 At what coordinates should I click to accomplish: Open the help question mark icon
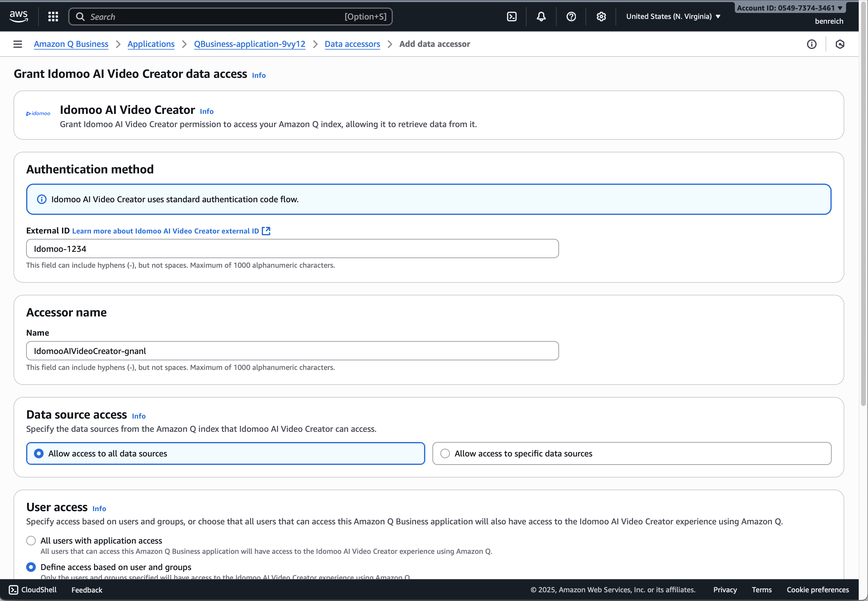click(571, 17)
